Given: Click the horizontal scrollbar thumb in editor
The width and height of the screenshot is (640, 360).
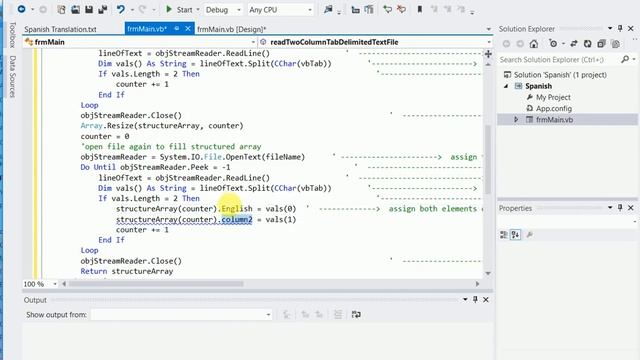Looking at the screenshot, I should (157, 284).
